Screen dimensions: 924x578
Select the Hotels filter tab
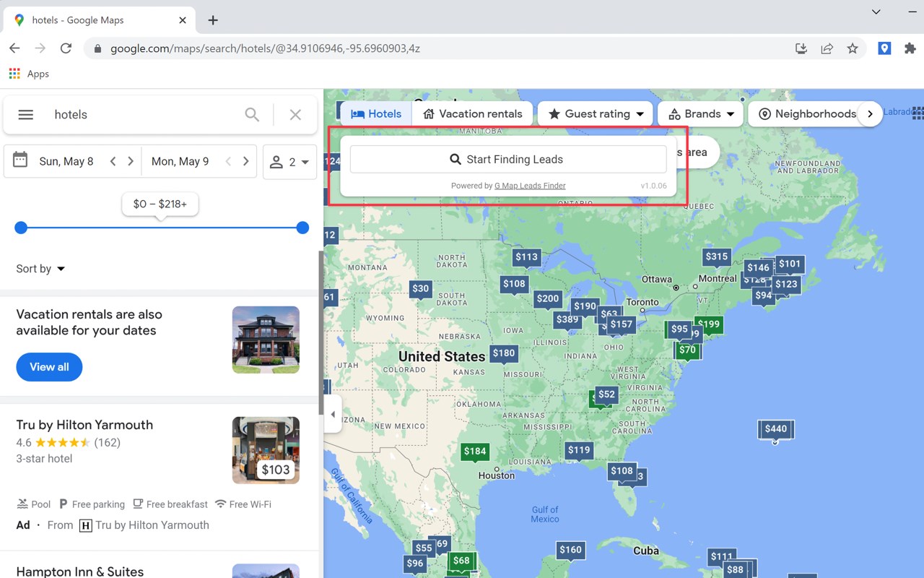pyautogui.click(x=375, y=114)
